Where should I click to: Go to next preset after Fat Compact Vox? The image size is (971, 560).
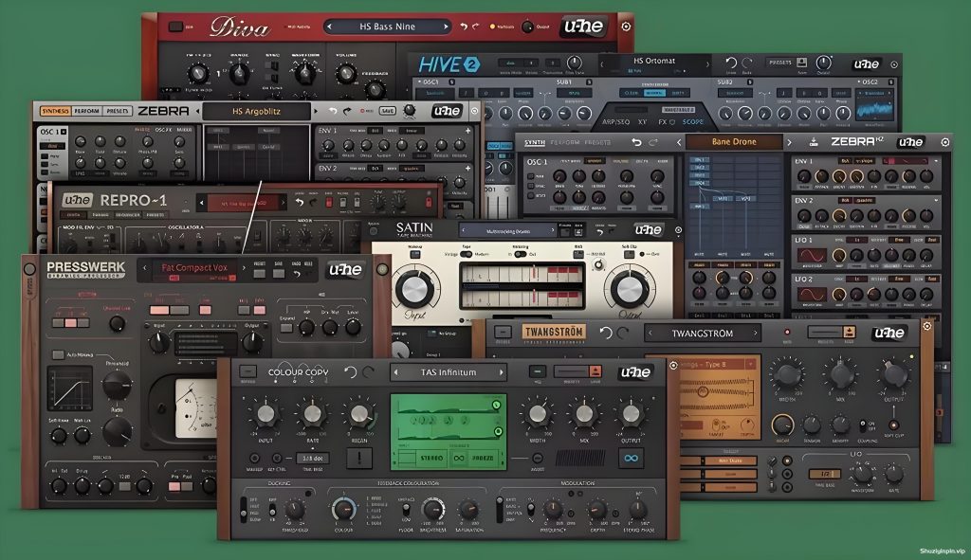pos(244,268)
